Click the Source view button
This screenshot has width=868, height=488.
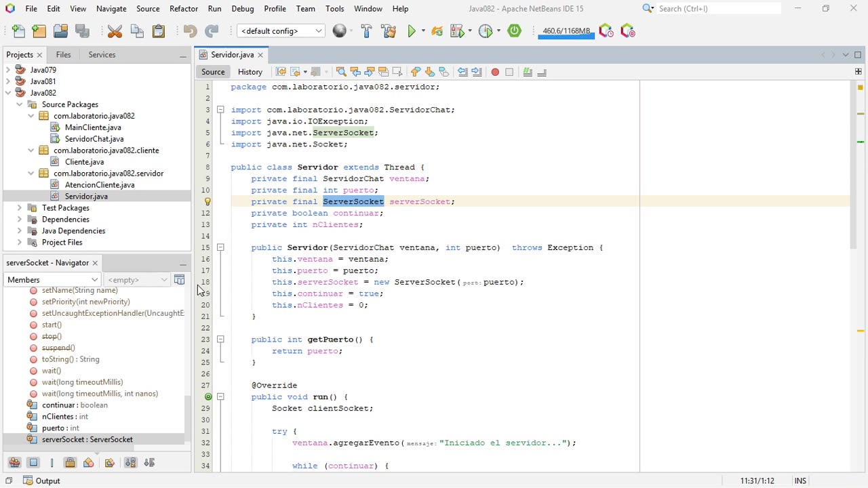pyautogui.click(x=213, y=72)
